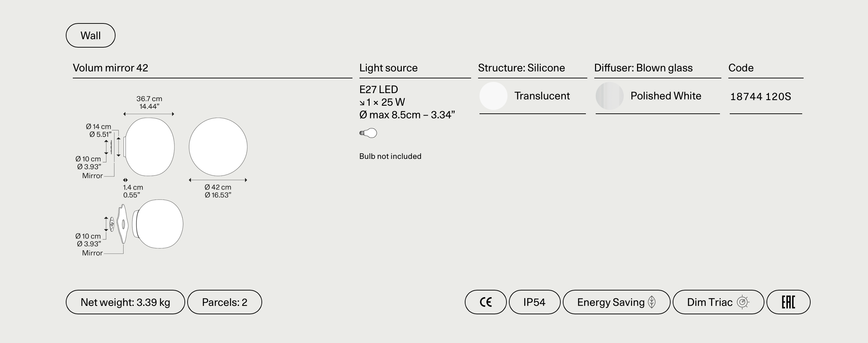The width and height of the screenshot is (868, 343).
Task: Click the Net weight 3.39 kg pill
Action: [x=125, y=302]
